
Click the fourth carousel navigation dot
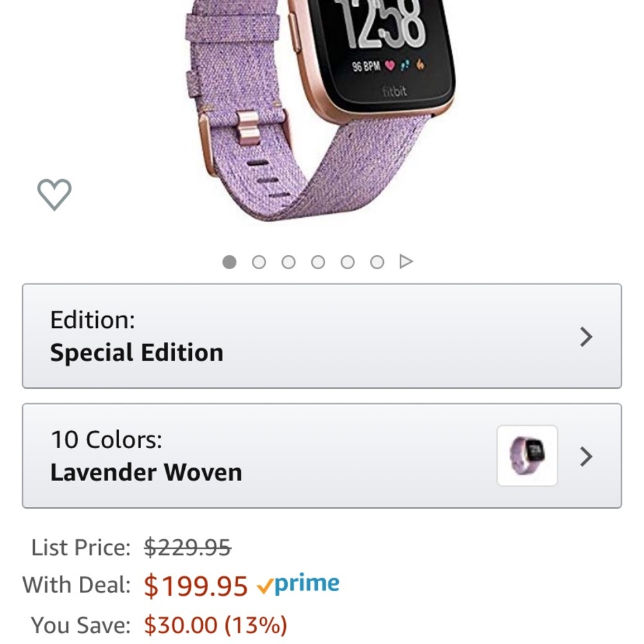pos(317,261)
